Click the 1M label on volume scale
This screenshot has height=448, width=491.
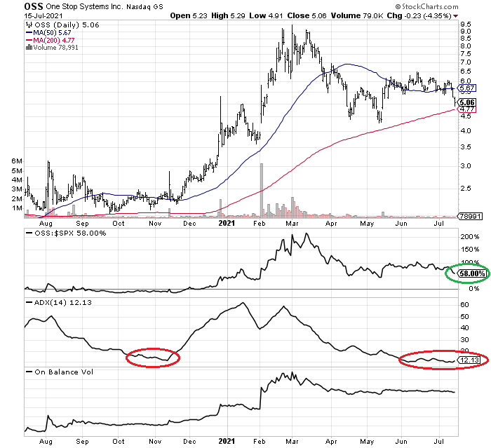[x=17, y=208]
